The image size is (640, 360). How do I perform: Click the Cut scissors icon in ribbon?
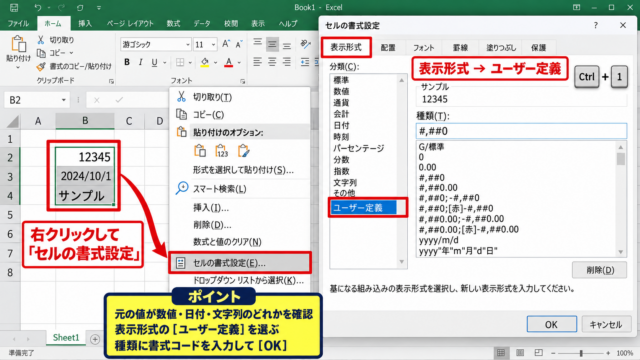[x=41, y=40]
